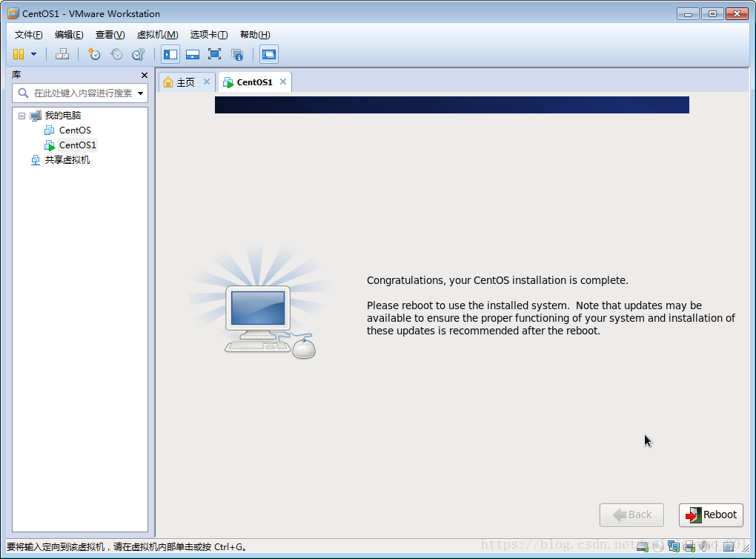Open the snapshot manager icon
The height and width of the screenshot is (559, 756).
point(139,54)
